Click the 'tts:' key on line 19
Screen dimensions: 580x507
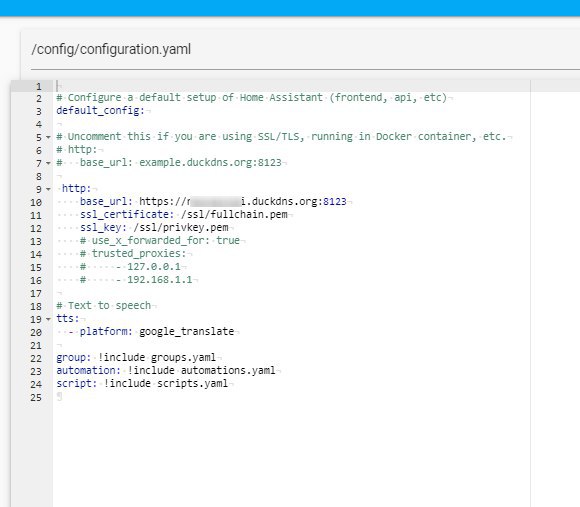click(x=68, y=318)
